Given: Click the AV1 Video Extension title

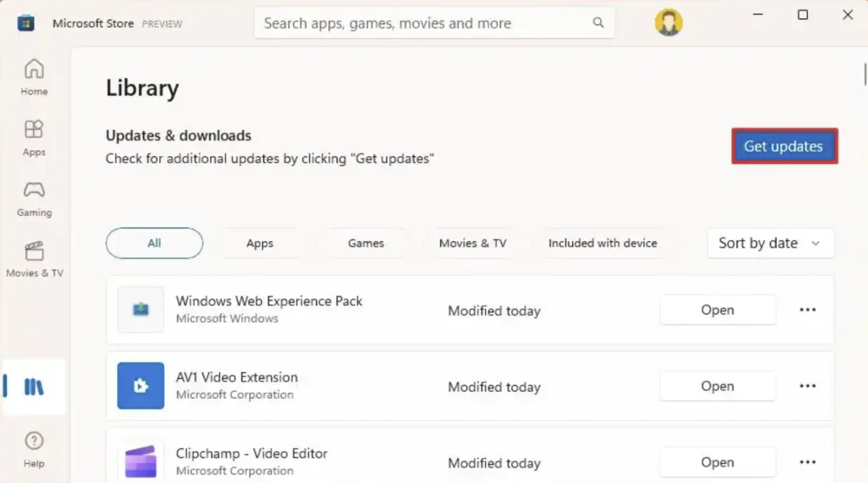Looking at the screenshot, I should 237,377.
